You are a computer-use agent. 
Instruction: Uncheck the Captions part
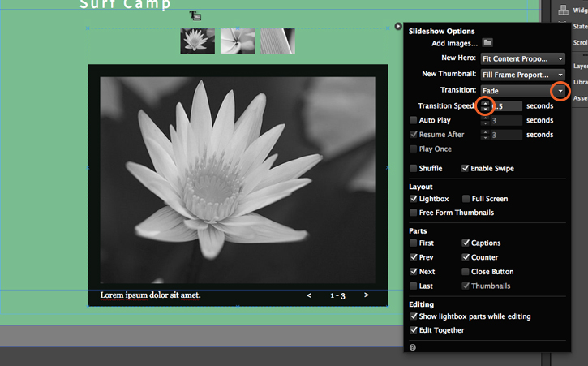click(466, 243)
